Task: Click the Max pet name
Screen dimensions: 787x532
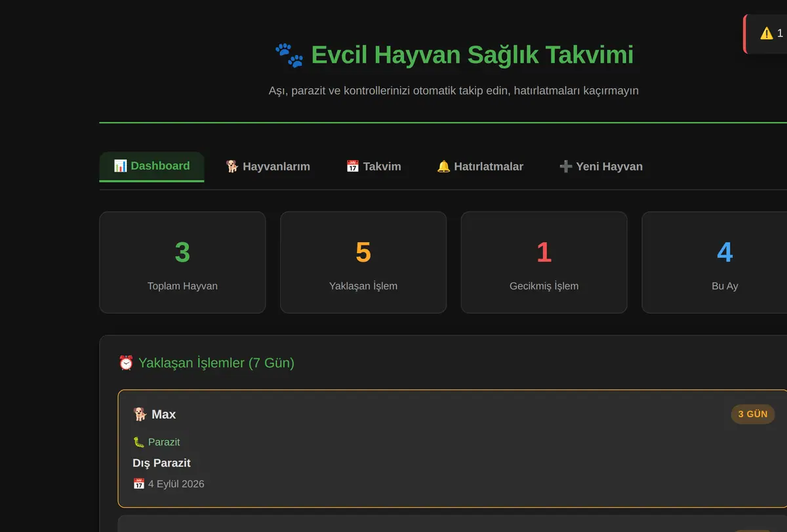Action: coord(164,415)
